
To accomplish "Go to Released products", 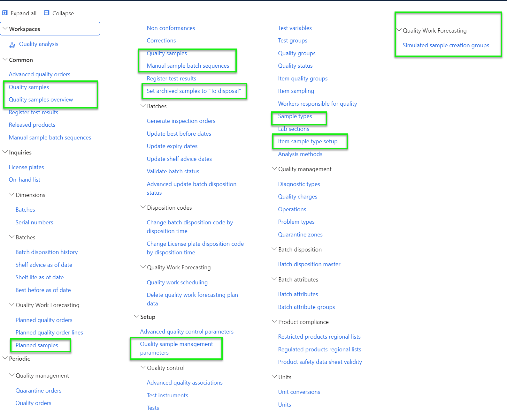I will click(32, 125).
